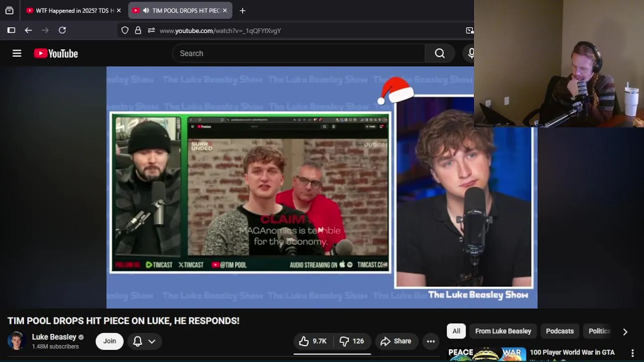
Task: Open '100 Player World War in GTA' thumbnail
Action: (487, 354)
